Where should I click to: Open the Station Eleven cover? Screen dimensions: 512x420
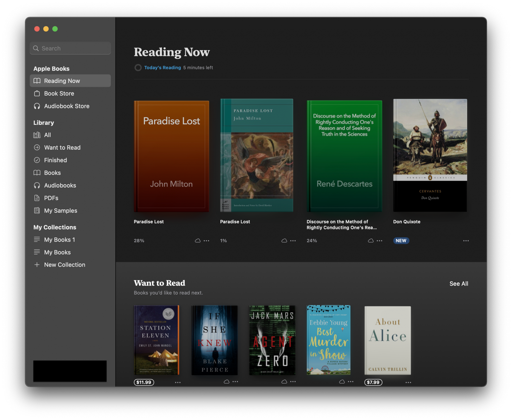[156, 340]
